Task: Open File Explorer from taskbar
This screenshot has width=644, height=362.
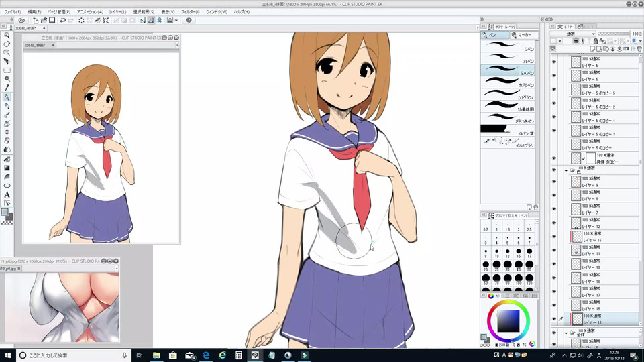Action: (156, 355)
